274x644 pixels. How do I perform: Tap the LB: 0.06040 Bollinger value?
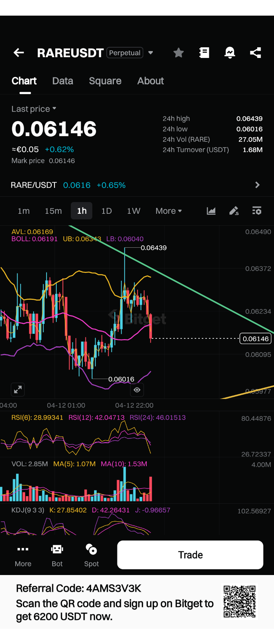[x=125, y=239]
